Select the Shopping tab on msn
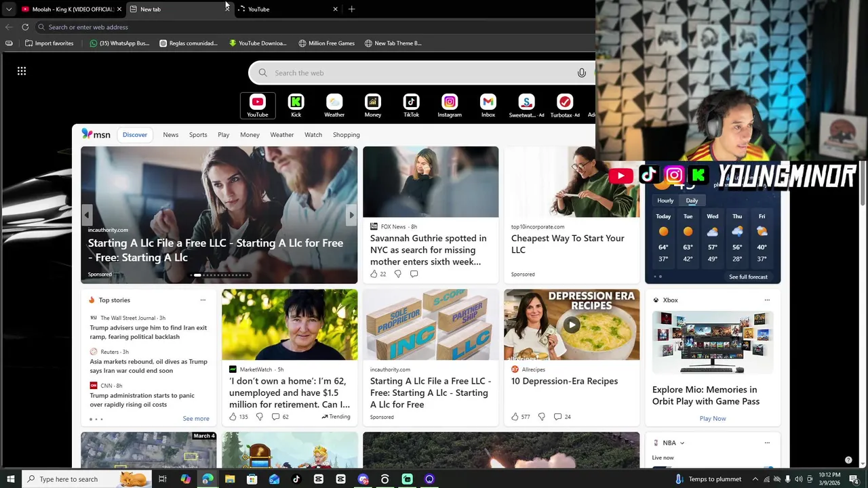The image size is (868, 488). 346,135
